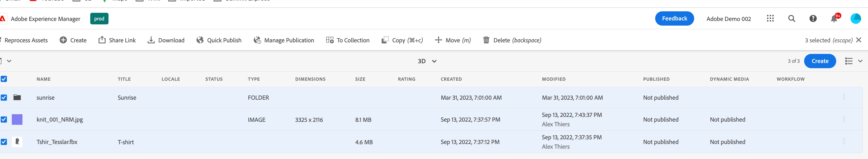868x159 pixels.
Task: Click the purple knit_001_NRM.jpg thumbnail
Action: [x=17, y=119]
